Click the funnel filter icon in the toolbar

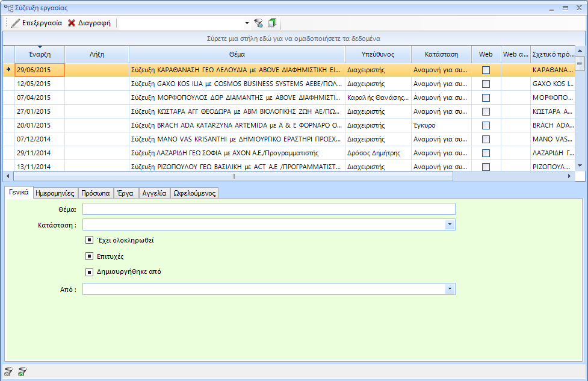pos(258,23)
